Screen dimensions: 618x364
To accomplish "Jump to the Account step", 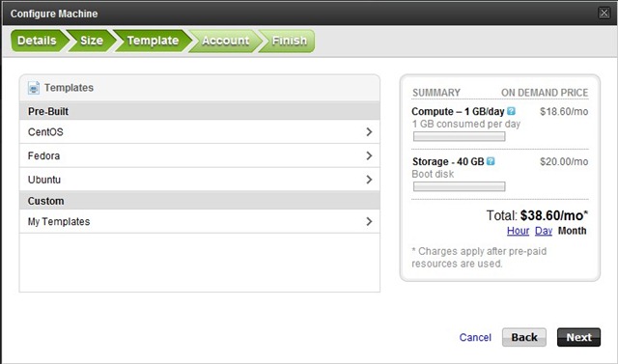I will pos(225,41).
